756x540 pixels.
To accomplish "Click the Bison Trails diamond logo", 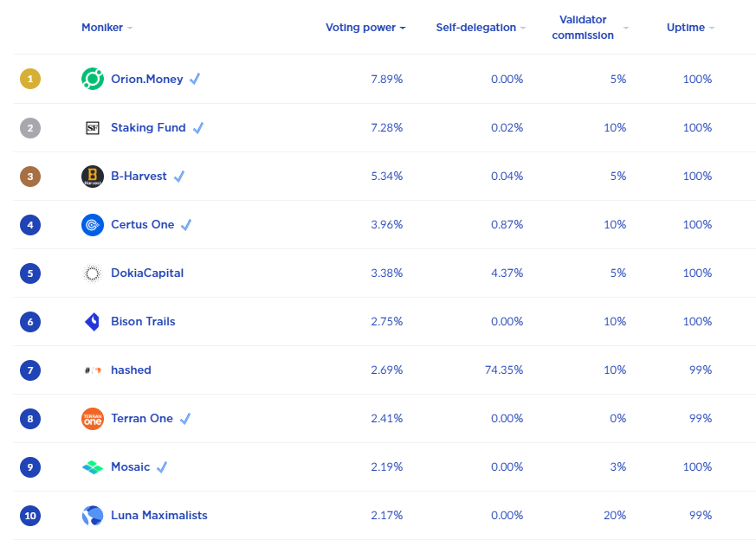I will [93, 322].
